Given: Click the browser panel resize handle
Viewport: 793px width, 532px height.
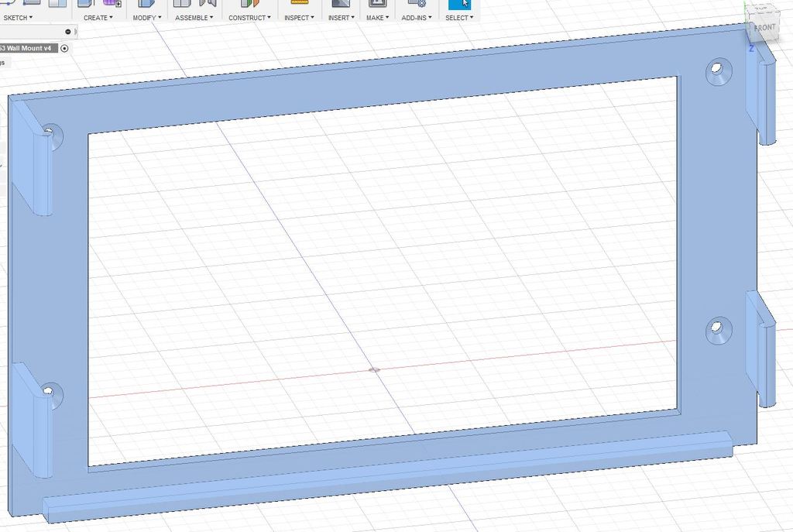Looking at the screenshot, I should point(76,32).
